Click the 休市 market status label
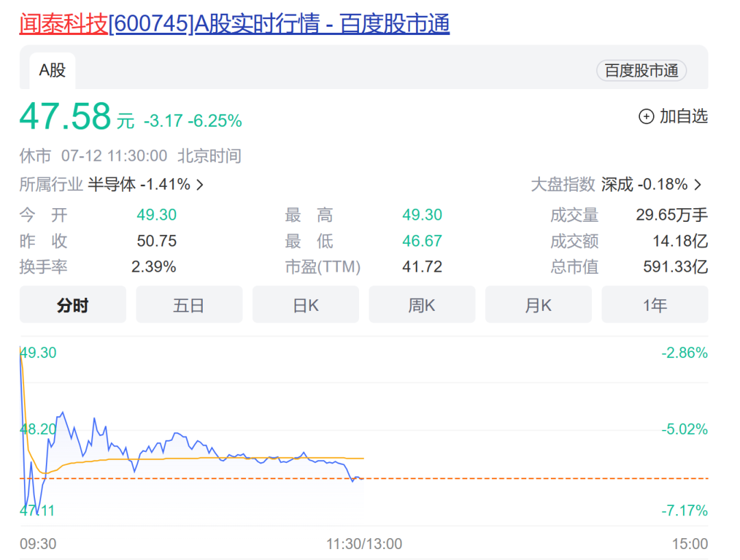 (36, 156)
